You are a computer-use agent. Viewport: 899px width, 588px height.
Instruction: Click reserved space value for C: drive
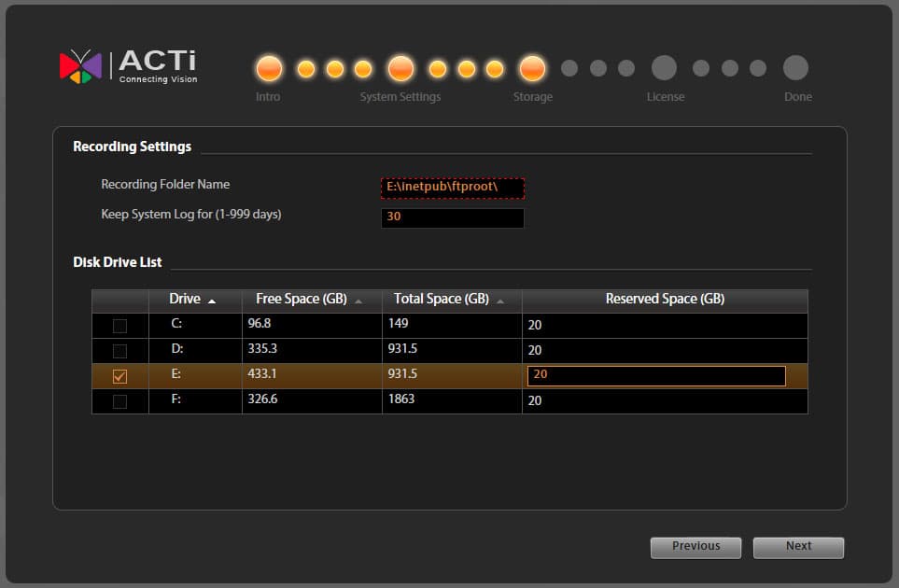(x=534, y=326)
